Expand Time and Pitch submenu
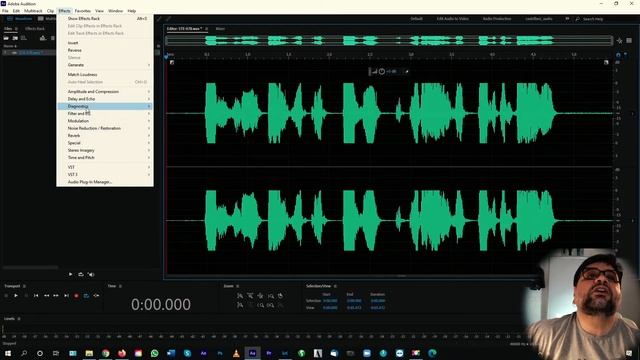Image resolution: width=640 pixels, height=360 pixels. point(105,158)
